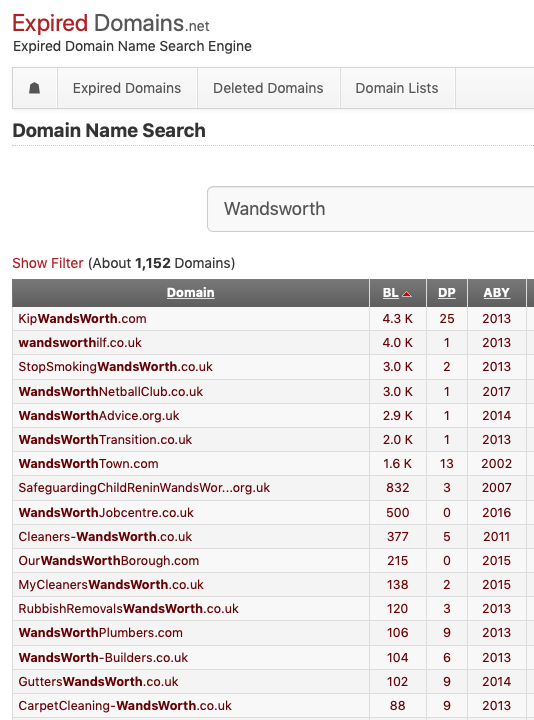This screenshot has width=534, height=720.
Task: Sort by the BL column header
Action: 391,292
